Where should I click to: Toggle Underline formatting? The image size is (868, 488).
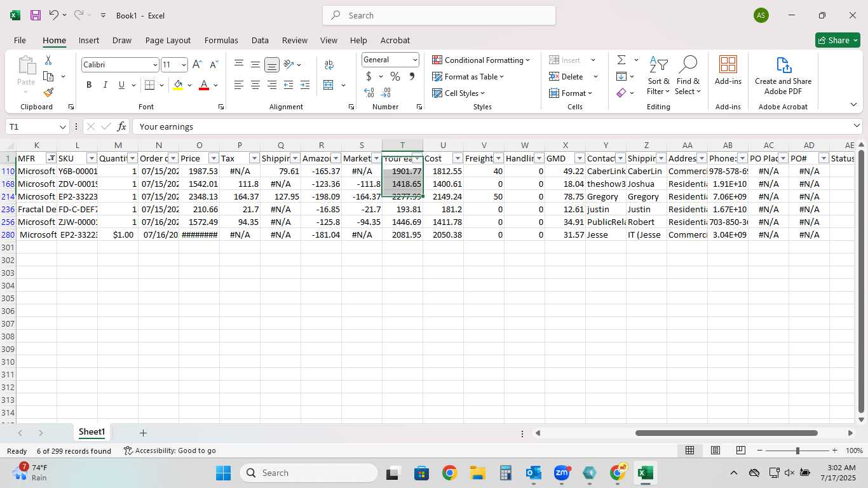(x=121, y=85)
